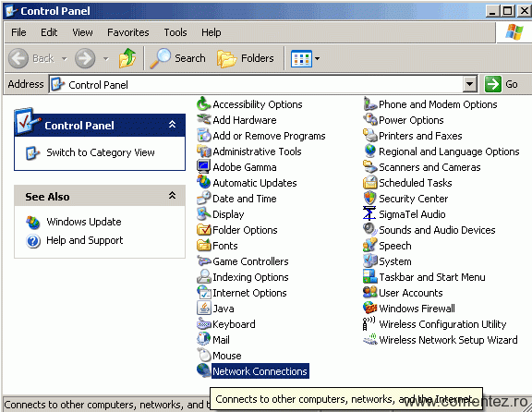Expand the Forward history dropdown arrow
The width and height of the screenshot is (532, 412).
106,59
